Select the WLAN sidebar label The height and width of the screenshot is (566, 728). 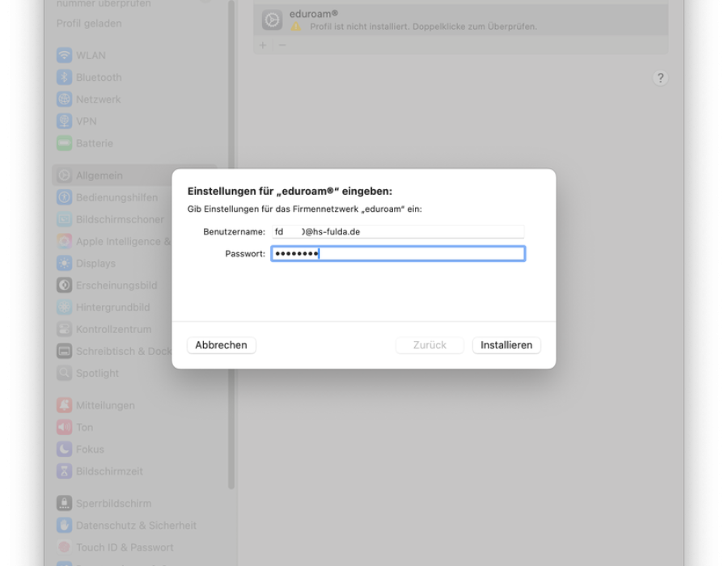(x=91, y=55)
